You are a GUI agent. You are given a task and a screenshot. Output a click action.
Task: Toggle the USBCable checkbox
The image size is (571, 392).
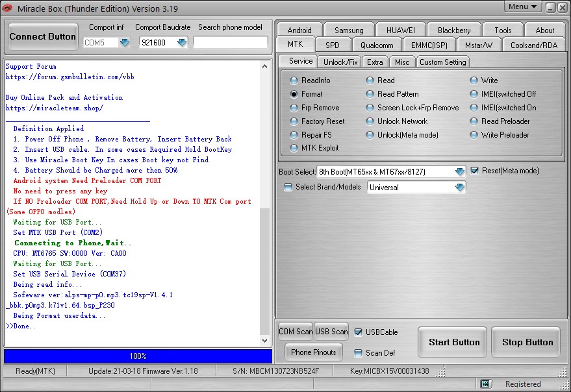[x=359, y=332]
